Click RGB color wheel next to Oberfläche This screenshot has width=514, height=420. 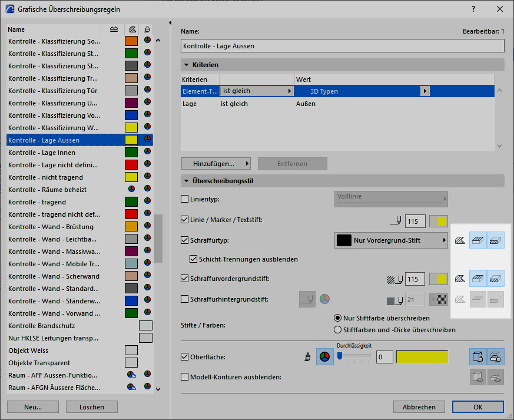tap(325, 357)
